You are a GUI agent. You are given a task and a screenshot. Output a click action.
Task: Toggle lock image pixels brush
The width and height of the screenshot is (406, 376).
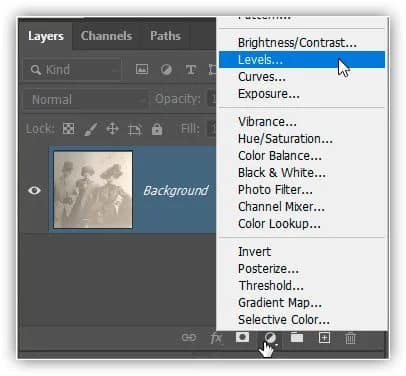click(91, 129)
